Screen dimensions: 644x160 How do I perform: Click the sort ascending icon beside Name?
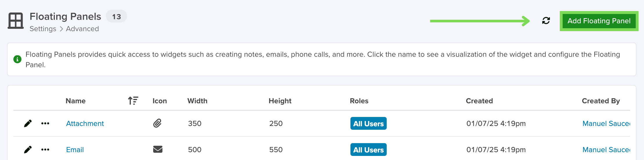[x=133, y=101]
